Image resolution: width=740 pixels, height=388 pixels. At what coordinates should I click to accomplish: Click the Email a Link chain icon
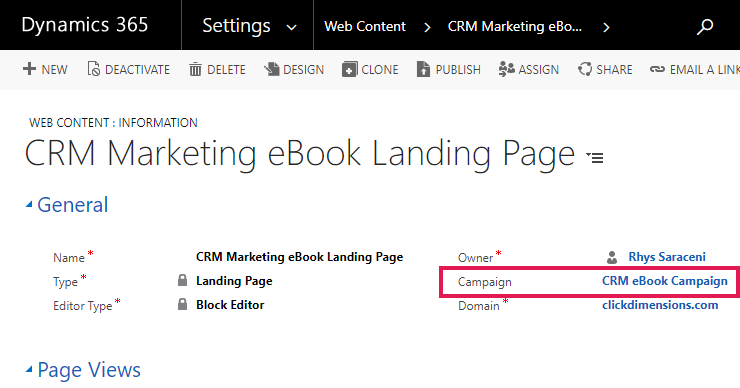tap(657, 69)
